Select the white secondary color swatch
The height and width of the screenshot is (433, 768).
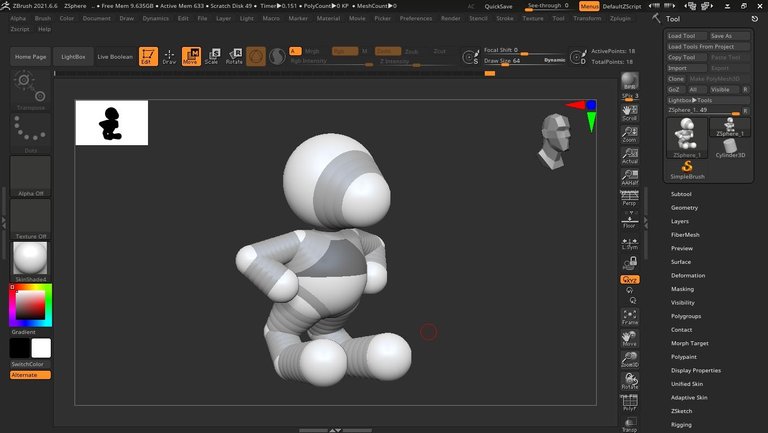pyautogui.click(x=41, y=348)
